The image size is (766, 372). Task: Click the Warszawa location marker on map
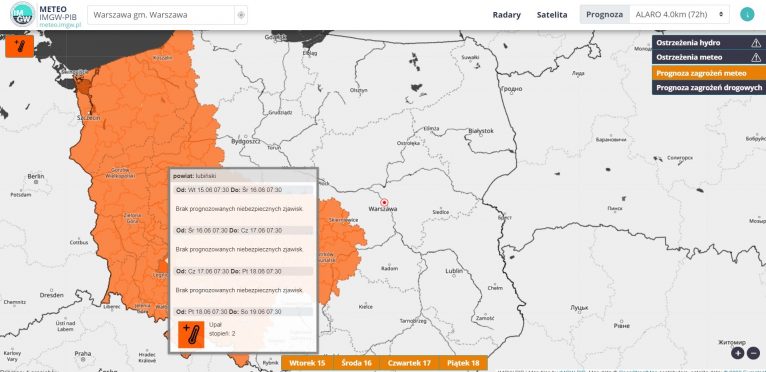[x=384, y=202]
